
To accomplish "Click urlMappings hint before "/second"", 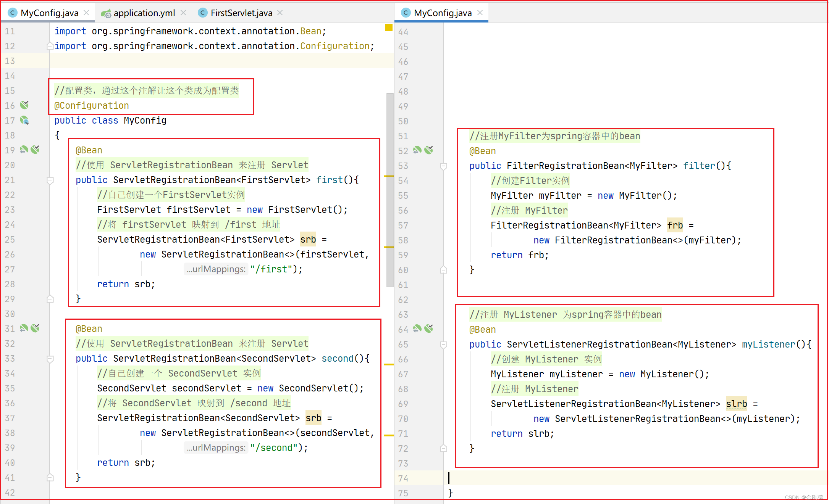I will coord(216,448).
